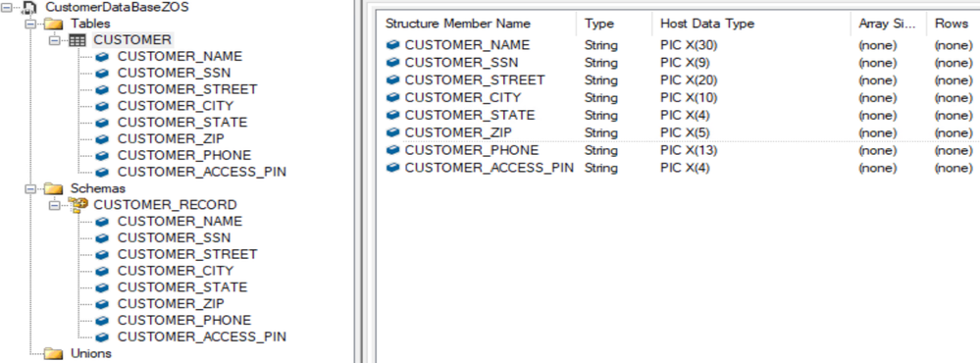Click the Array Si... column header
980x363 pixels.
(888, 24)
